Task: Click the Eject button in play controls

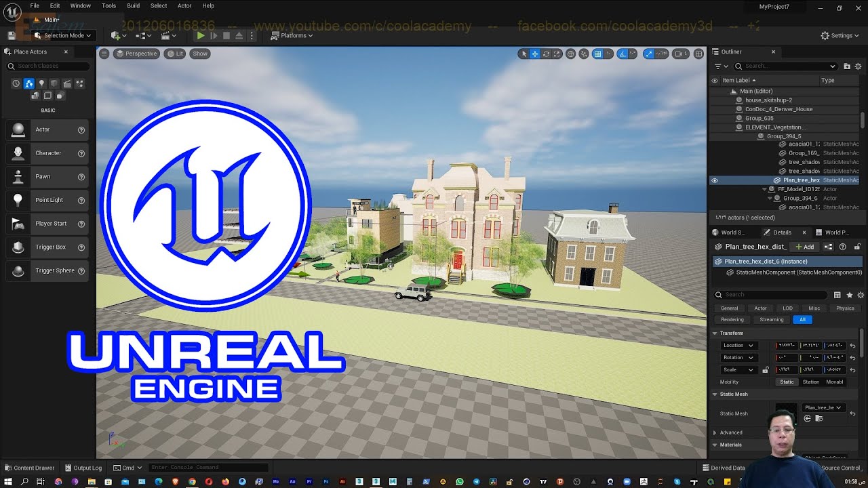Action: (239, 35)
